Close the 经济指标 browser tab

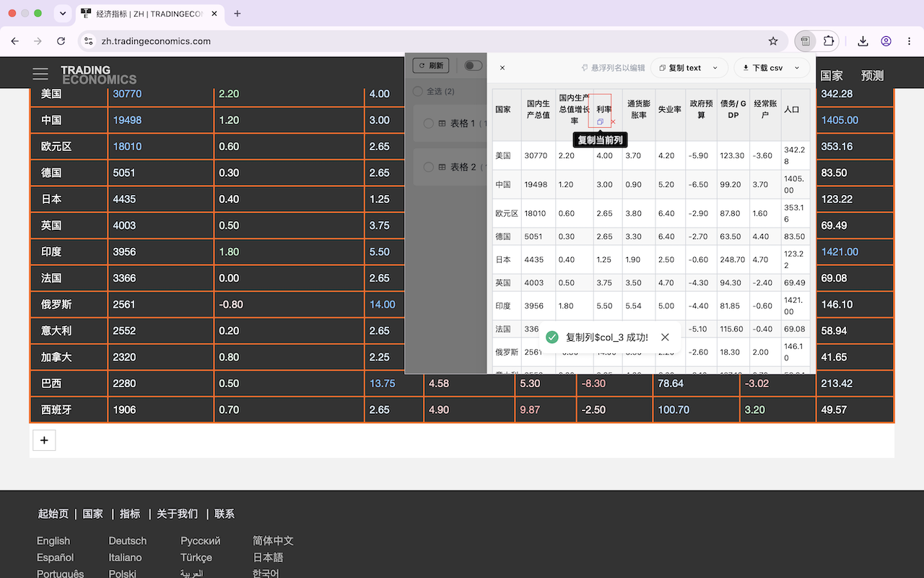(214, 13)
